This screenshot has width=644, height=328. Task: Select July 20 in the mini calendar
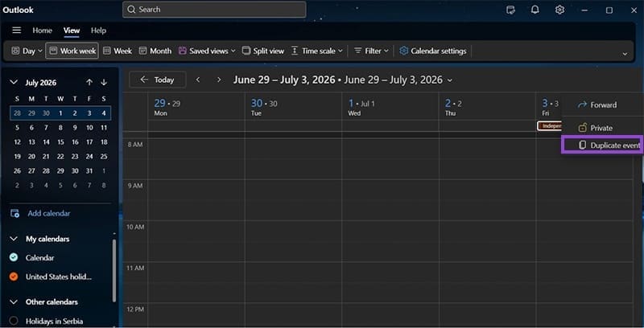click(31, 156)
